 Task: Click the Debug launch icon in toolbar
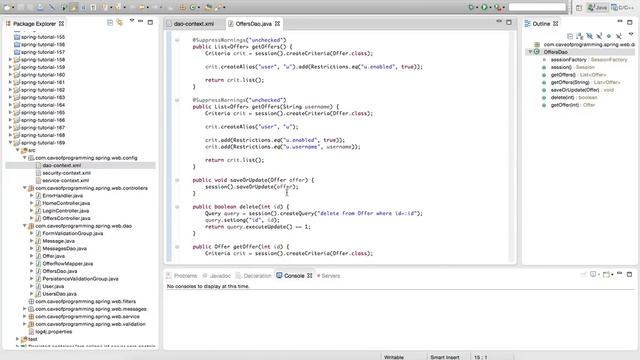pos(472,7)
